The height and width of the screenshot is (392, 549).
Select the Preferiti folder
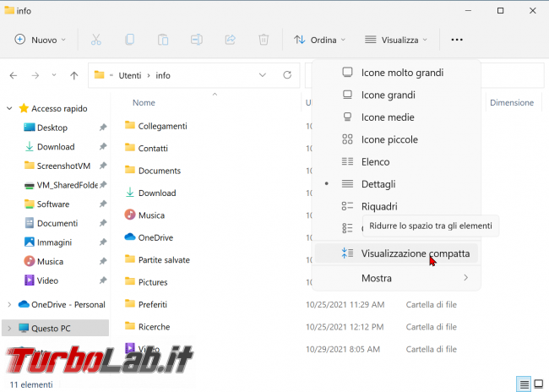153,304
